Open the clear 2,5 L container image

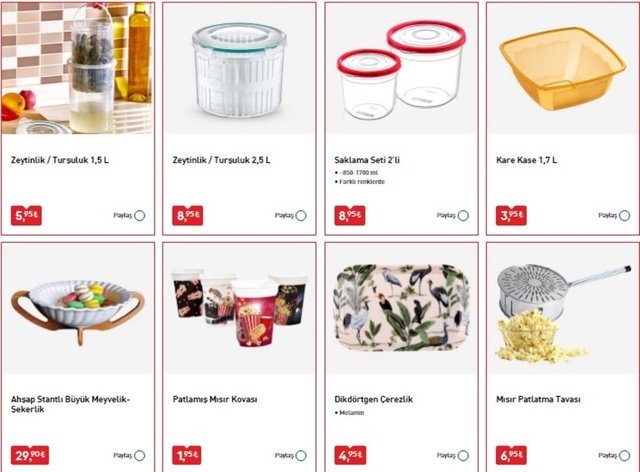239,68
